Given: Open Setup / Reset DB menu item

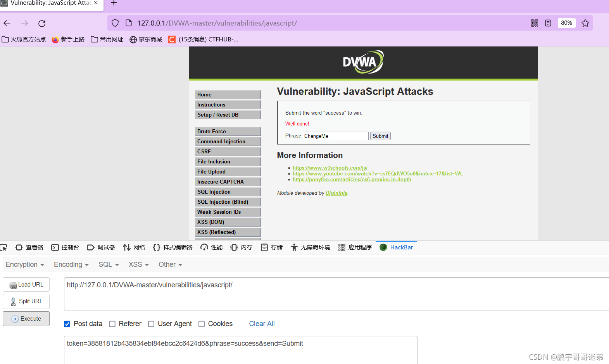Looking at the screenshot, I should click(228, 115).
